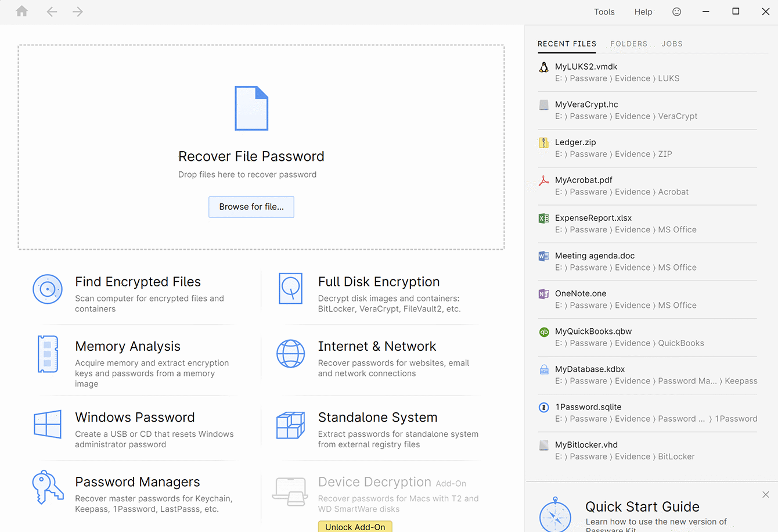Image resolution: width=778 pixels, height=532 pixels.
Task: Open Find Encrypted Files disc icon
Action: point(48,289)
